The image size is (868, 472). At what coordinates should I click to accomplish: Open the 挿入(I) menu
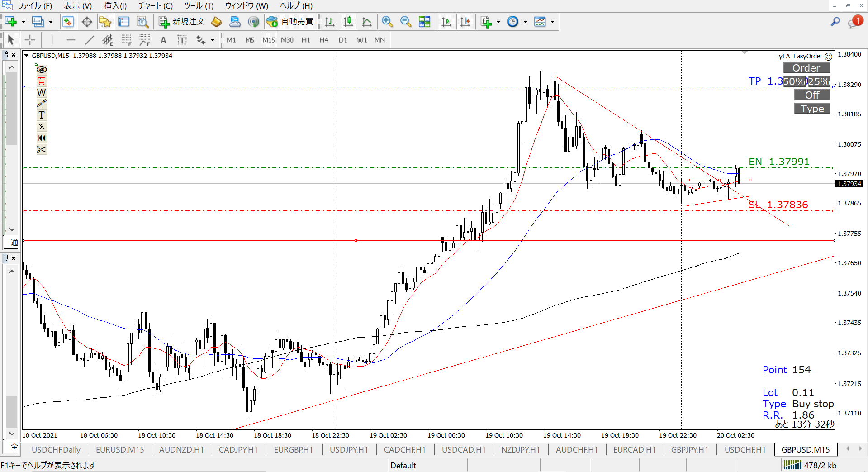tap(115, 6)
